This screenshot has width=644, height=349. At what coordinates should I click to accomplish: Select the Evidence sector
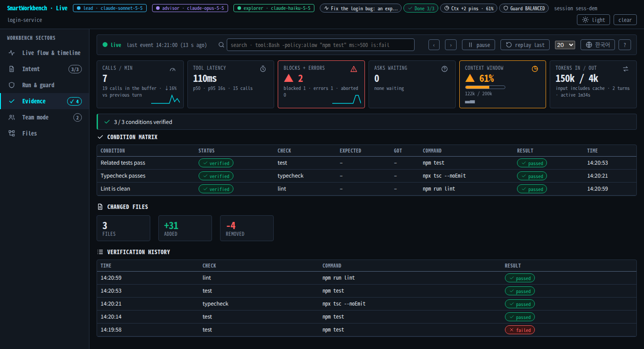coord(45,101)
